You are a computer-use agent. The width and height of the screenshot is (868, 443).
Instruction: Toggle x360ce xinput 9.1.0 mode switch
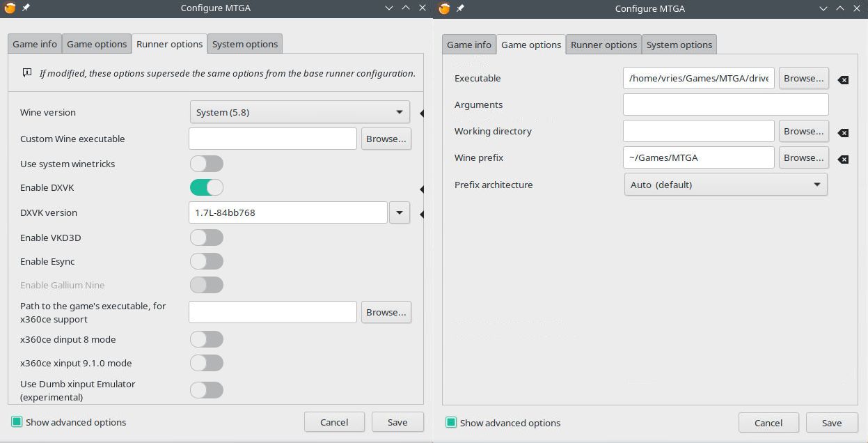coord(207,363)
